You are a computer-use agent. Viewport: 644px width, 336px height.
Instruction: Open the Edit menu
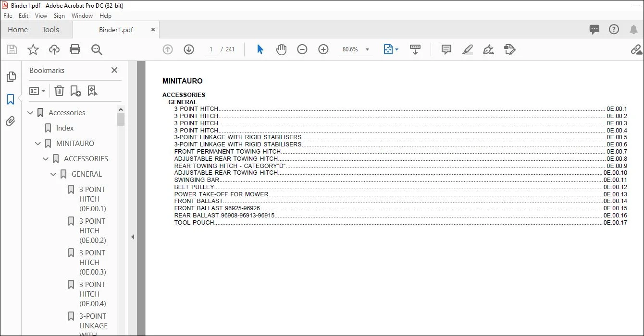point(24,16)
